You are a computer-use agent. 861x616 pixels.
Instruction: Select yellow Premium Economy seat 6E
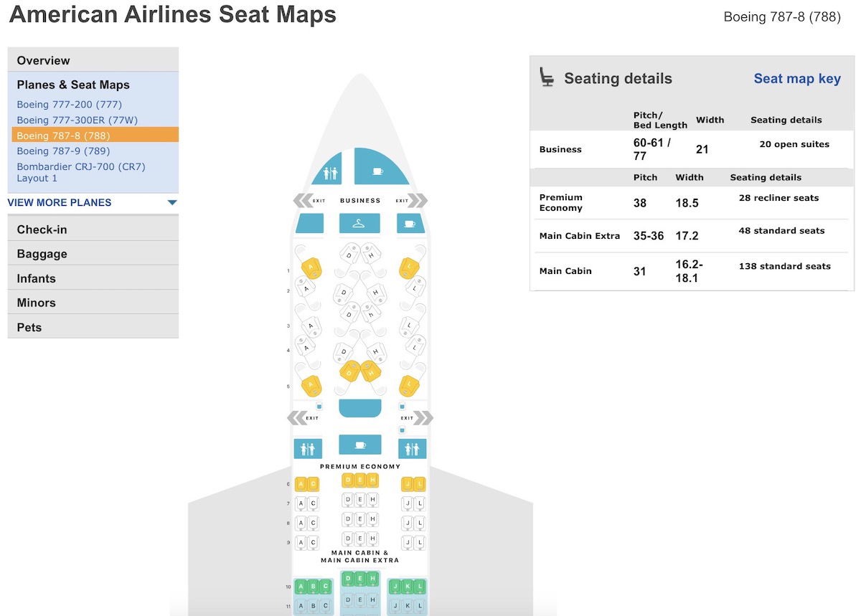coord(360,480)
